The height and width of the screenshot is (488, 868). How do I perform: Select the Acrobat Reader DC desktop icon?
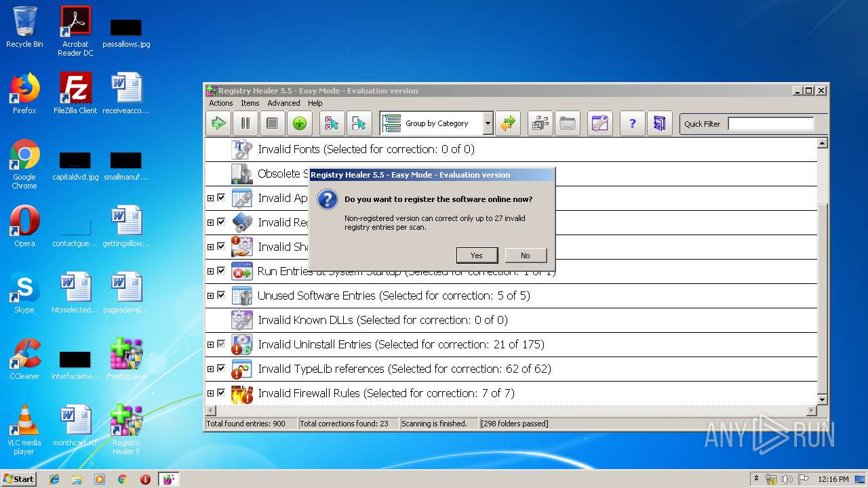(75, 31)
